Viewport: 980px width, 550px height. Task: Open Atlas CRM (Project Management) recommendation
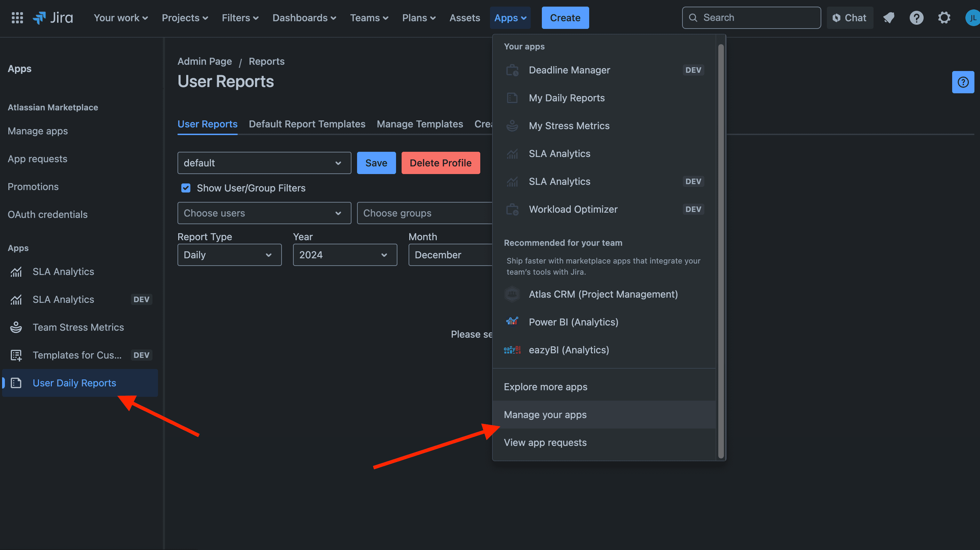604,294
